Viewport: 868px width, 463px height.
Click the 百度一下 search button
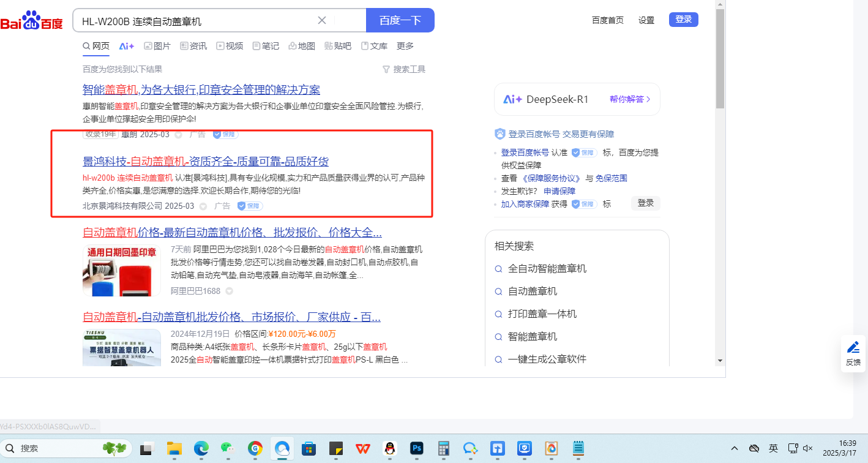coord(400,20)
